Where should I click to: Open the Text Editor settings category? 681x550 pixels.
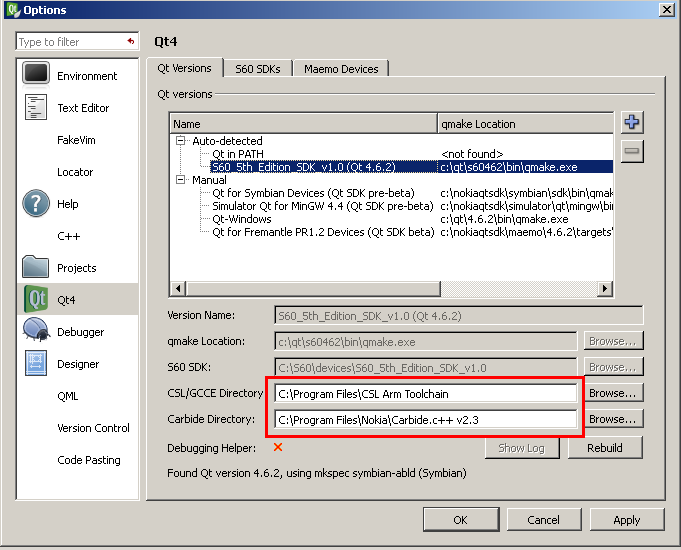(x=77, y=108)
